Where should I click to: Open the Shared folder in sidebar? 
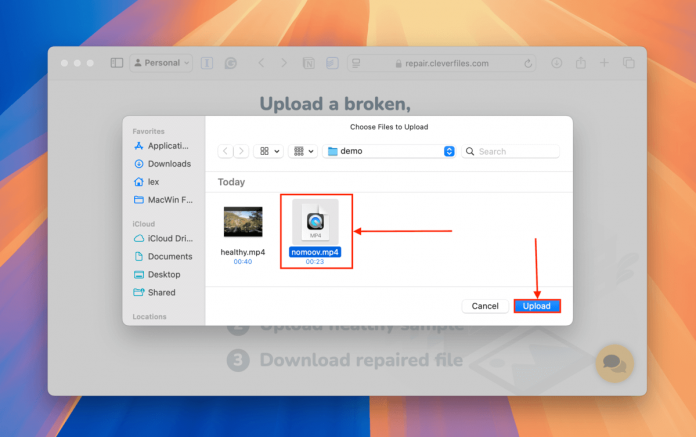click(x=160, y=292)
